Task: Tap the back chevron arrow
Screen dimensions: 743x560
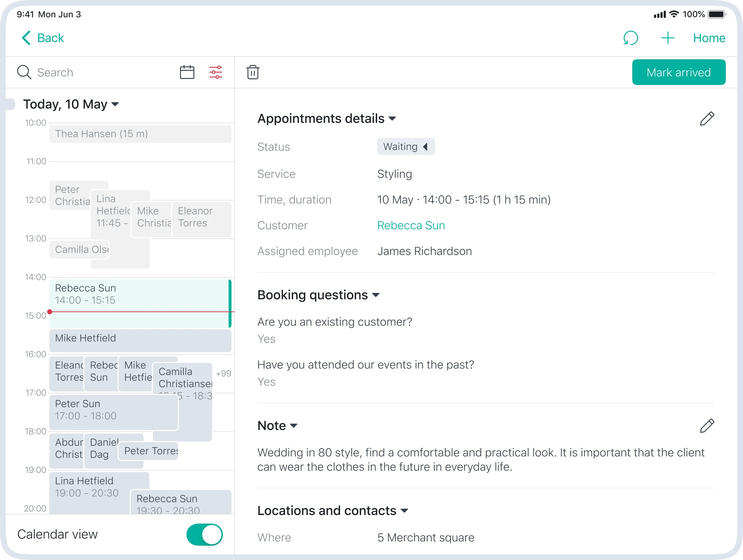Action: pos(26,38)
